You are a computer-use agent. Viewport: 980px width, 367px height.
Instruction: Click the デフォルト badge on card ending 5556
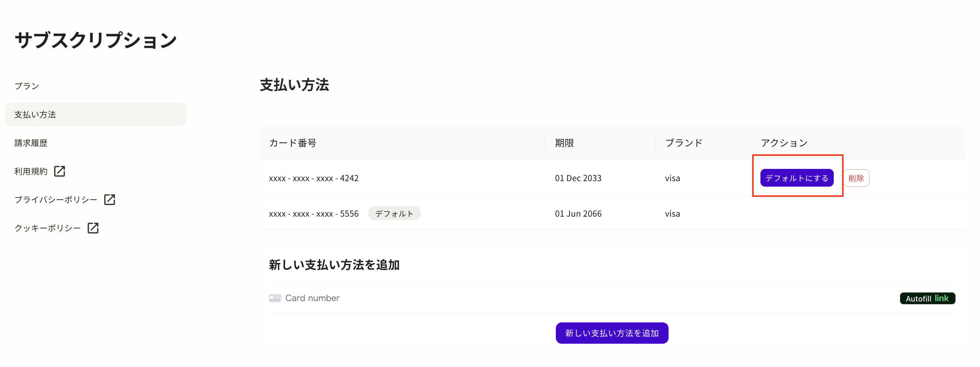394,213
